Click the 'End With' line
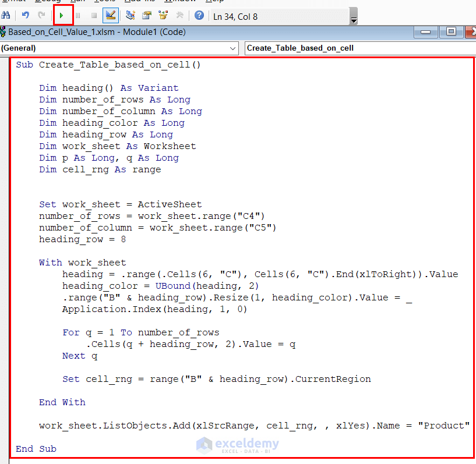Image resolution: width=476 pixels, height=464 pixels. (62, 402)
